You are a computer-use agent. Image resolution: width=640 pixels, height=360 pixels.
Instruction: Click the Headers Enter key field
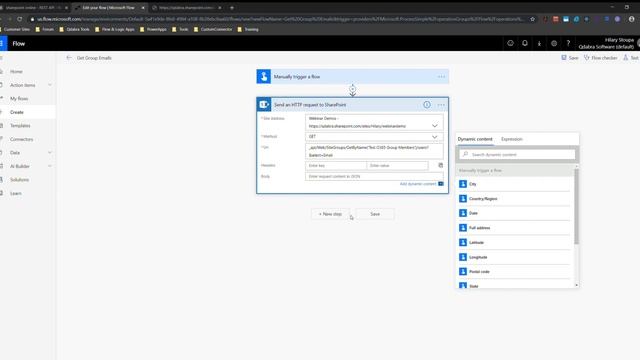pyautogui.click(x=336, y=165)
